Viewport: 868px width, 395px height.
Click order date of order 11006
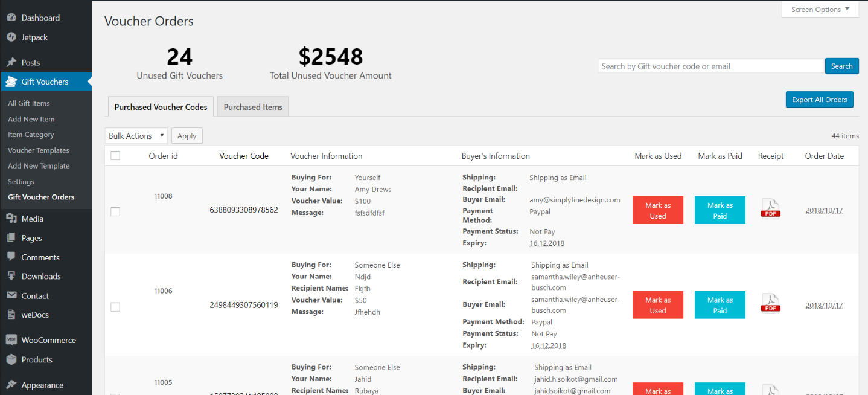824,306
